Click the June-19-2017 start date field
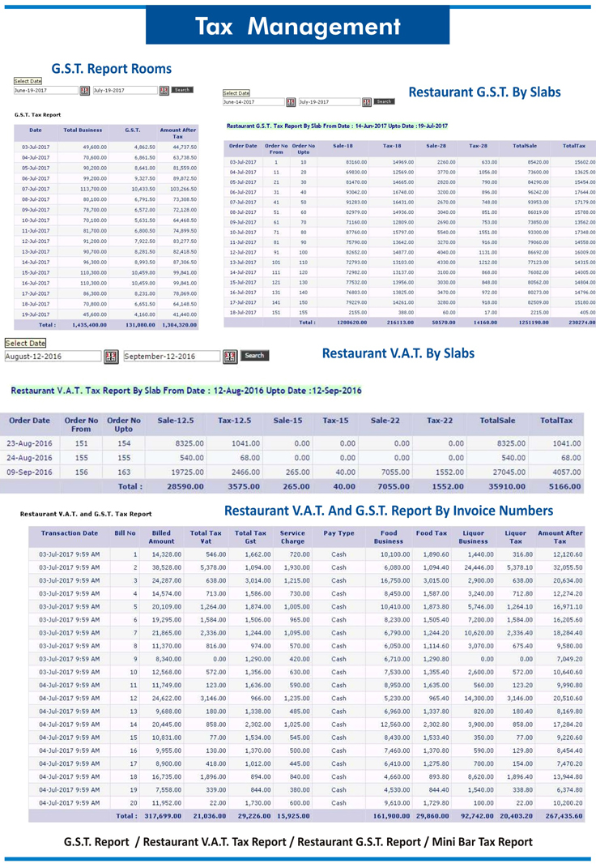 [46, 90]
